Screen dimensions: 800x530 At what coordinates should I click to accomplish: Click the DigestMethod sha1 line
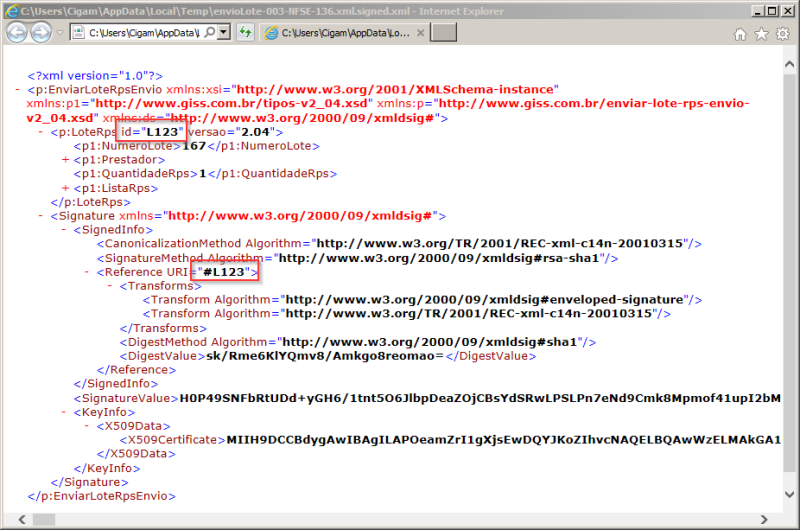click(x=358, y=342)
